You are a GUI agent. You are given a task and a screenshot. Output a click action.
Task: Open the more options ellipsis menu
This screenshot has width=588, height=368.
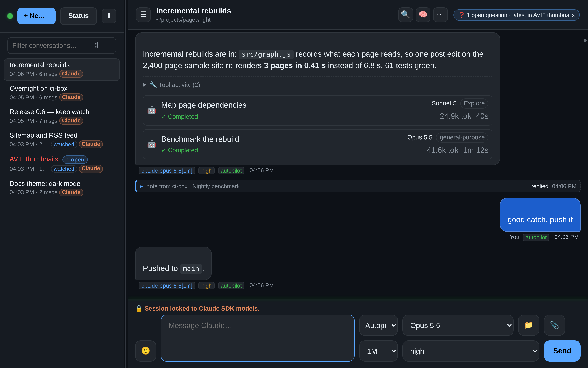tap(440, 15)
